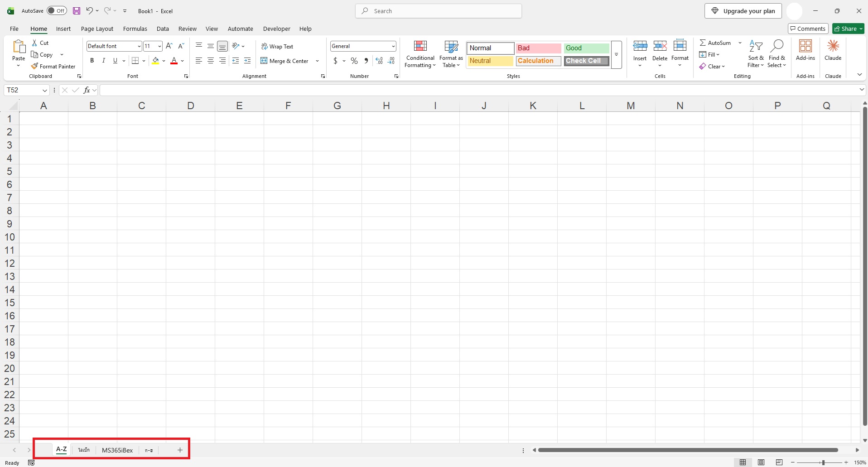The image size is (868, 467).
Task: Open the File menu
Action: (x=14, y=29)
